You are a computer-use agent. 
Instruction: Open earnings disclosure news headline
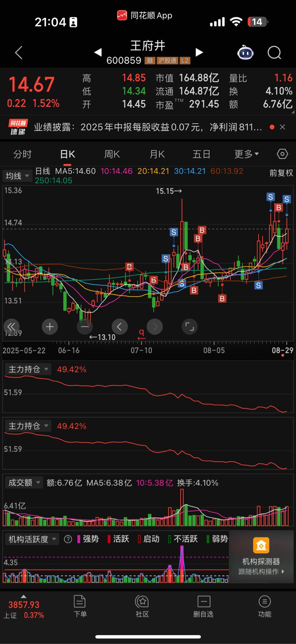pos(148,127)
